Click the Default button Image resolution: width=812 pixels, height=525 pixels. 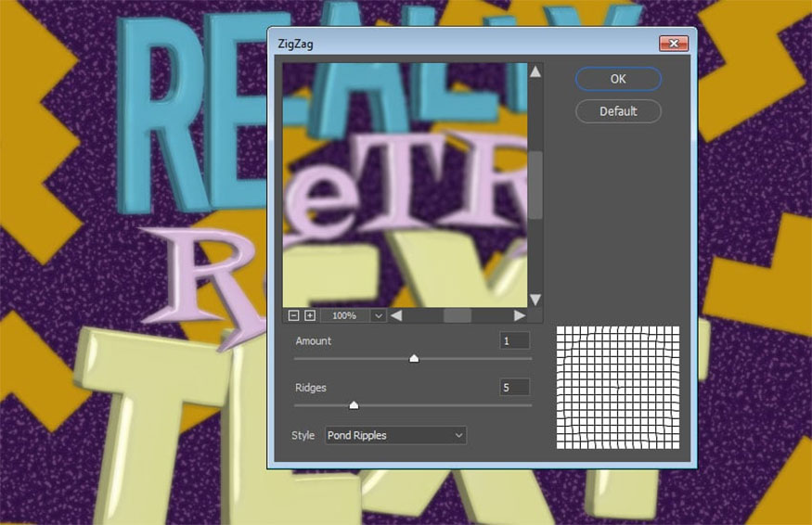[x=618, y=111]
